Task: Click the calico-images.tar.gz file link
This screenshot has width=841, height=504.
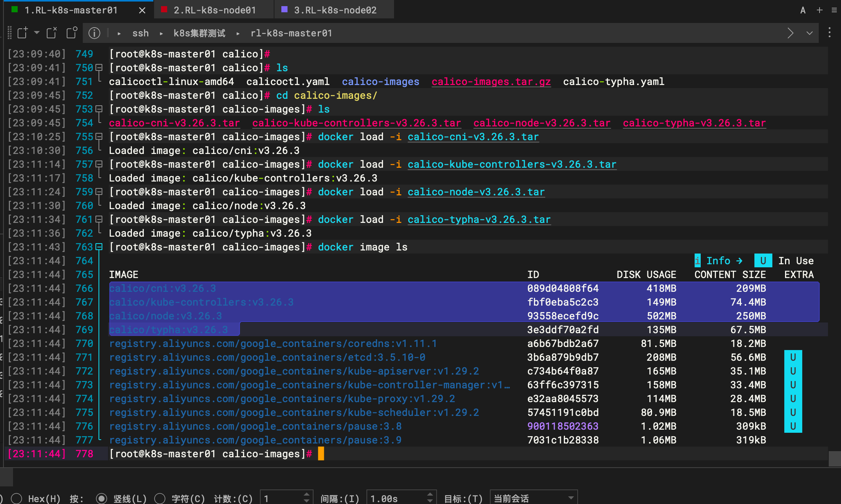Action: [491, 82]
